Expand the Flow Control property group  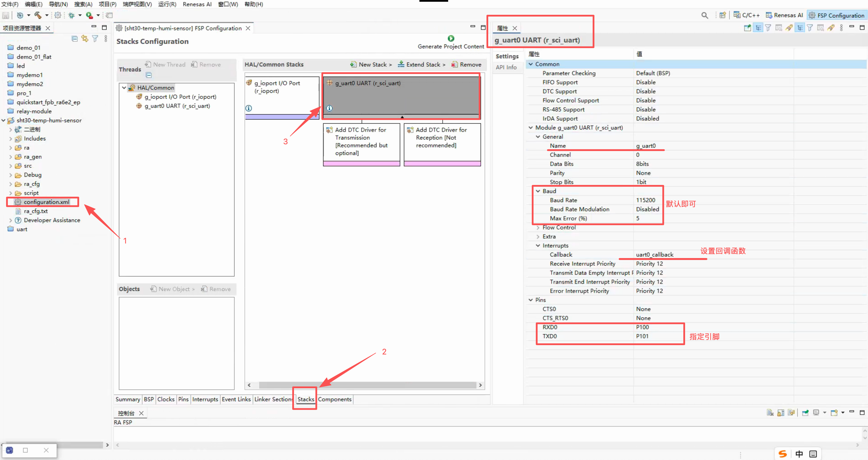click(538, 228)
